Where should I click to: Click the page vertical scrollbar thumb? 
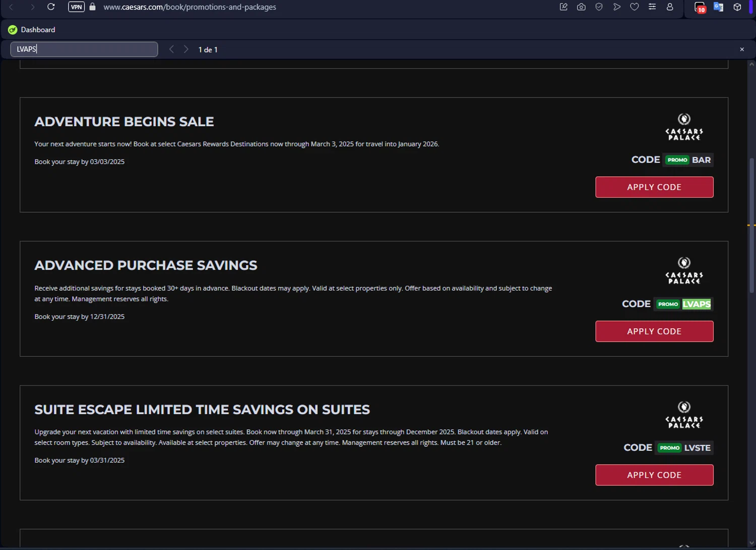click(751, 225)
